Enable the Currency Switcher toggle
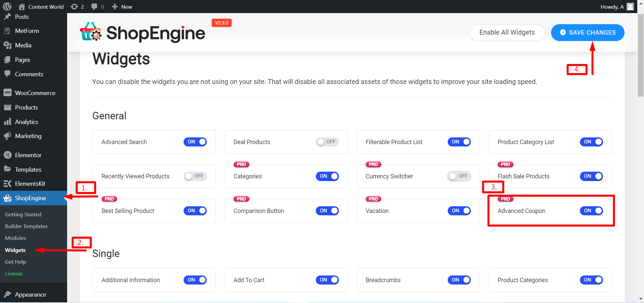Screen dimensions: 644x303 tap(459, 176)
